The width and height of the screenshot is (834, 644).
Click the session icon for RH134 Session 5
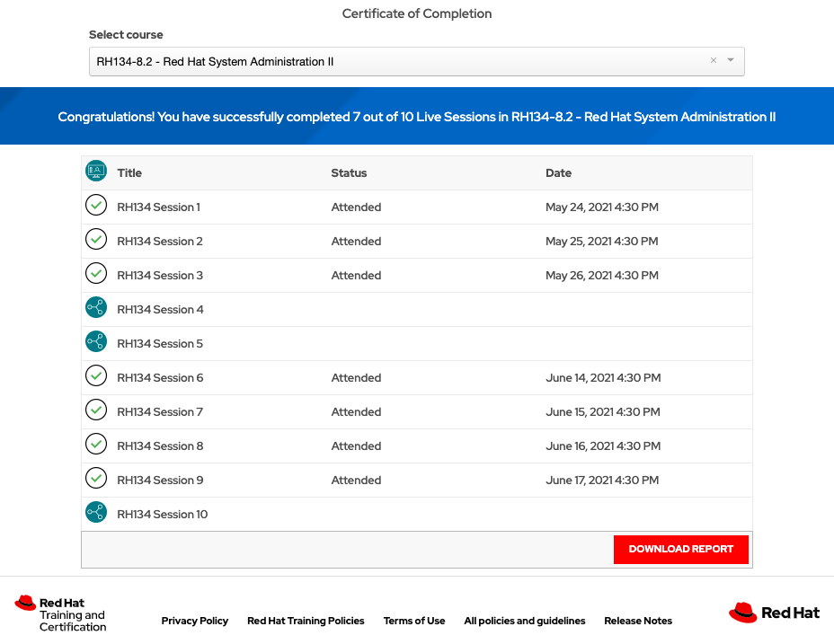(x=95, y=342)
